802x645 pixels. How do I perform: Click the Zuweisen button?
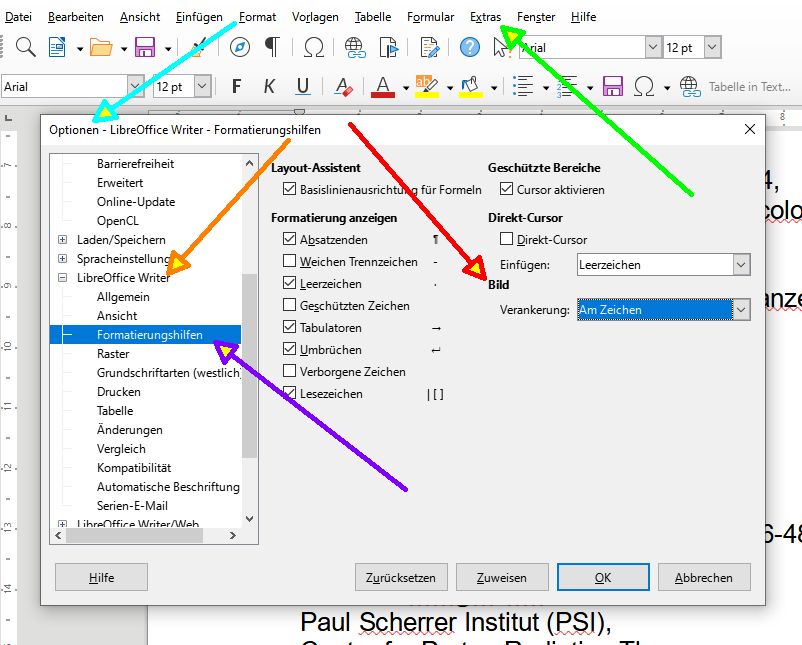502,577
